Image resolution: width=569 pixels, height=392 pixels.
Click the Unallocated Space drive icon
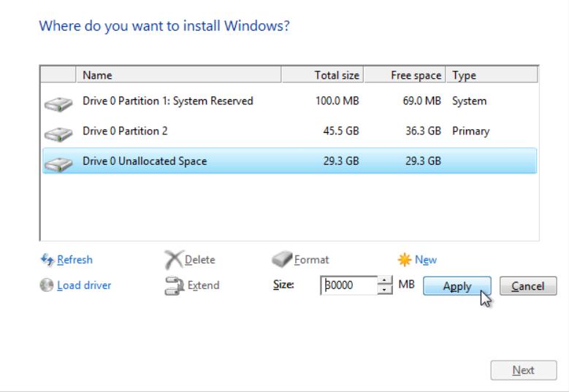pos(57,162)
